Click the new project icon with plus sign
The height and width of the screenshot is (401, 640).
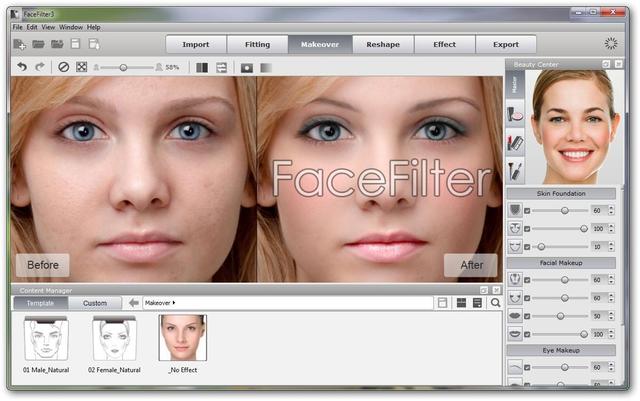tap(20, 44)
